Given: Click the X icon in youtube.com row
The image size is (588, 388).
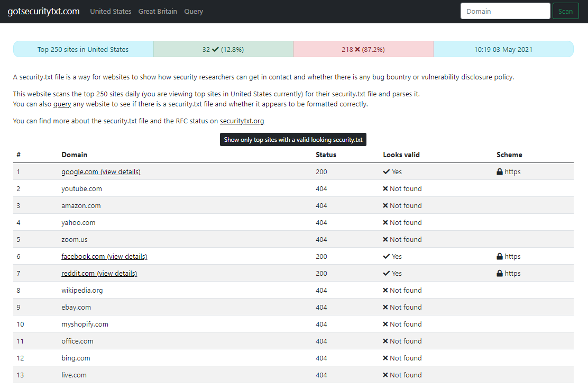Looking at the screenshot, I should coord(385,189).
